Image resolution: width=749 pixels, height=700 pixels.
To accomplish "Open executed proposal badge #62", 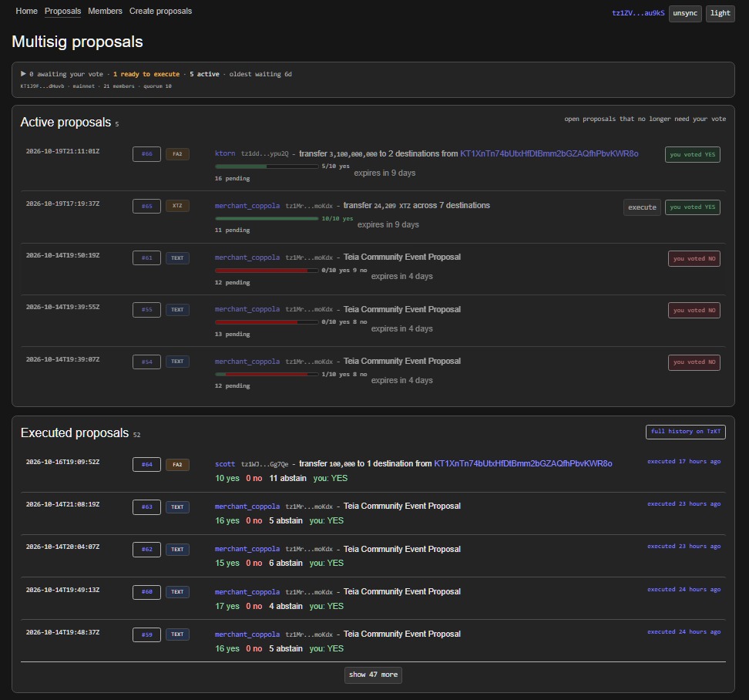I will click(x=146, y=550).
